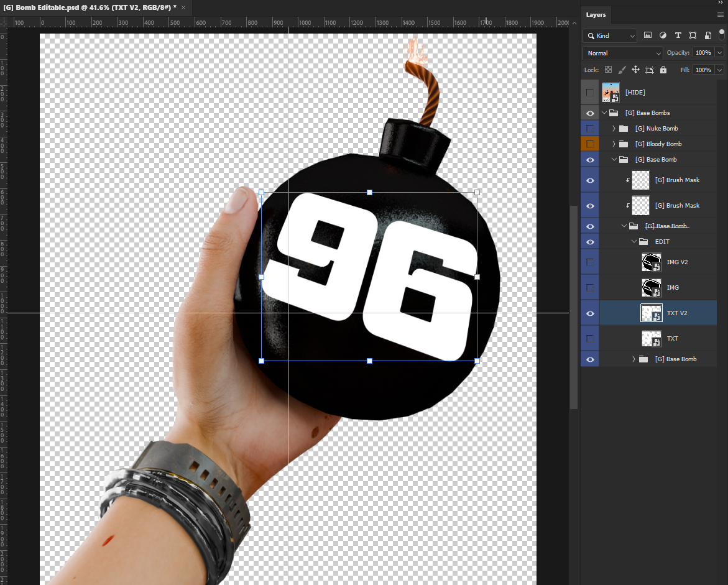The height and width of the screenshot is (585, 728).
Task: Click the [G] Bloody Bomb folder icon
Action: pyautogui.click(x=624, y=144)
